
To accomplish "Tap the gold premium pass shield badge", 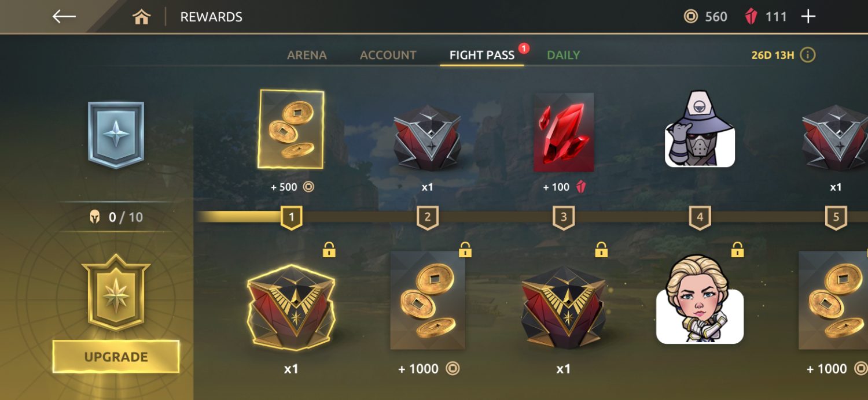I will coord(116,292).
